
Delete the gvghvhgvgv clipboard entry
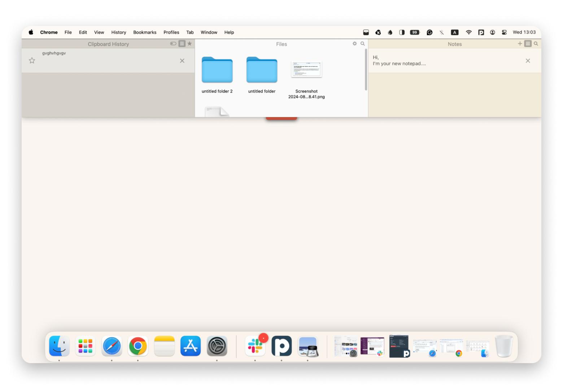tap(182, 61)
